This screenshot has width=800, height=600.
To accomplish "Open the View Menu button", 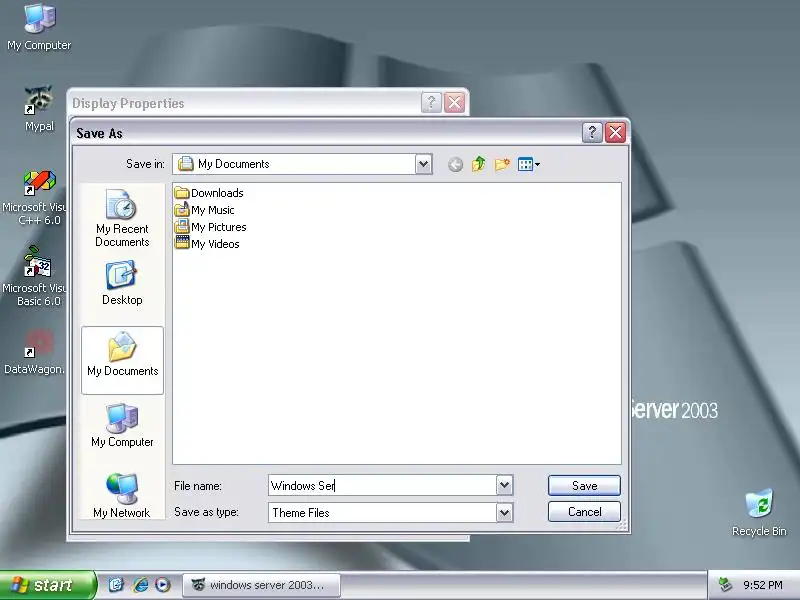I will [529, 164].
